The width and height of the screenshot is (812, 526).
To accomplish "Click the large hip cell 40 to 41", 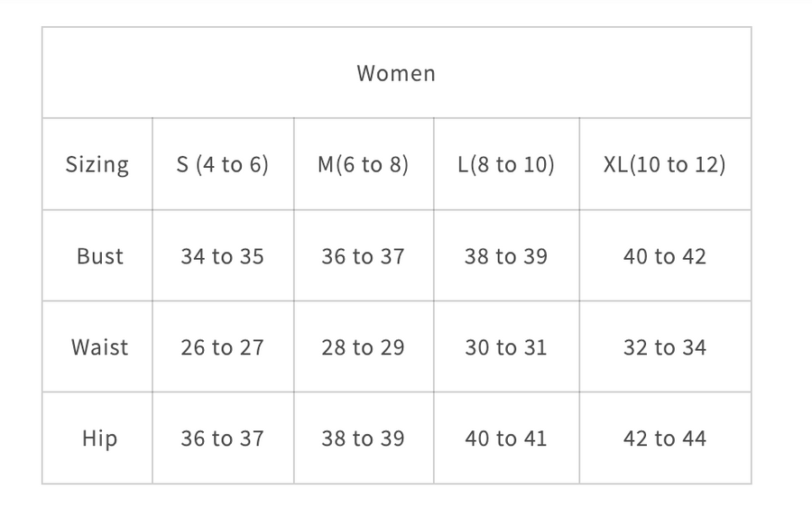I will click(x=506, y=438).
